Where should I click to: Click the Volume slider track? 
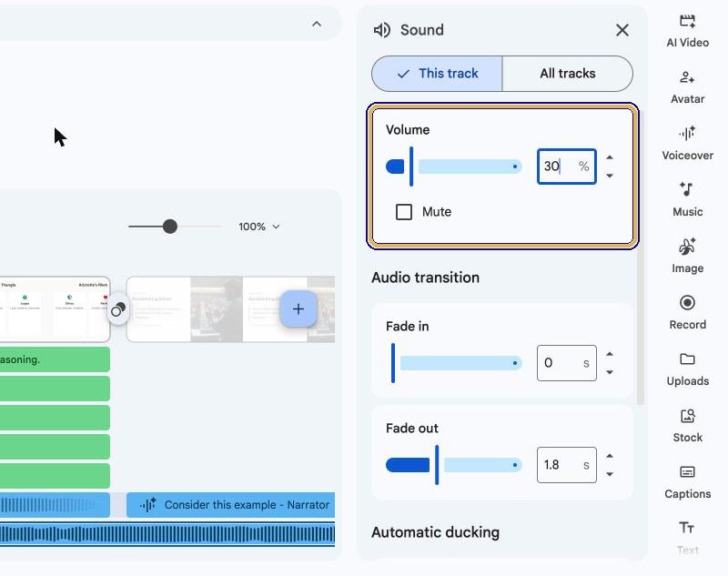tap(453, 167)
